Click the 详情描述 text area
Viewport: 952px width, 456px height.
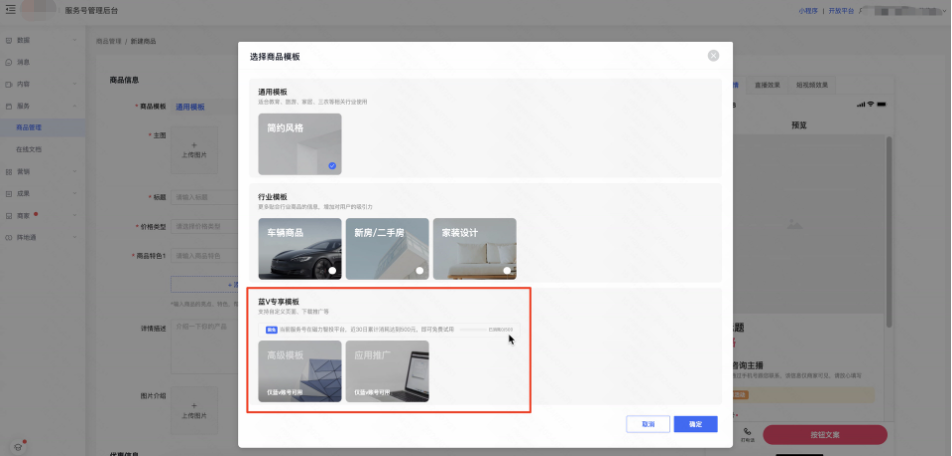point(204,346)
